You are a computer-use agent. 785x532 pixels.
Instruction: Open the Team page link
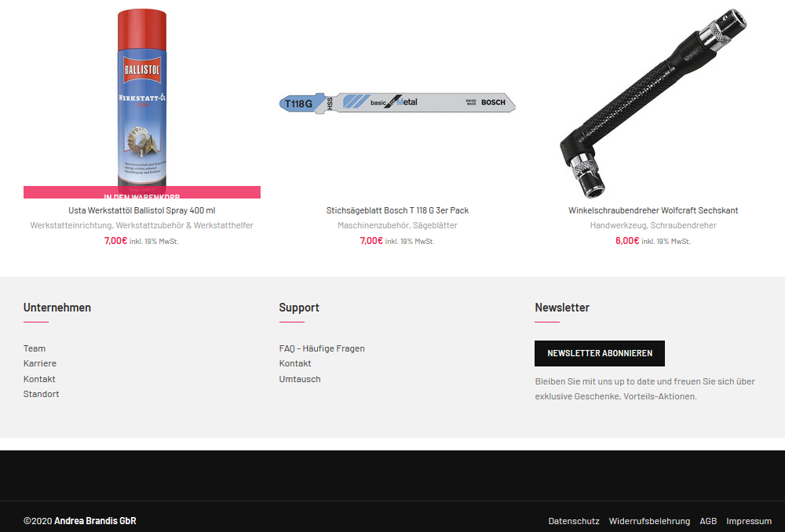pos(35,348)
